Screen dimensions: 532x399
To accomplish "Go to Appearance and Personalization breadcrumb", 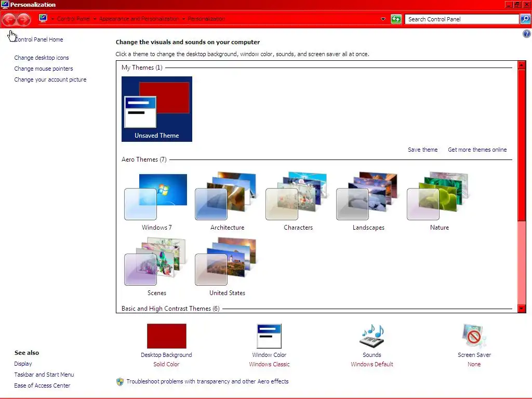I will (x=139, y=19).
